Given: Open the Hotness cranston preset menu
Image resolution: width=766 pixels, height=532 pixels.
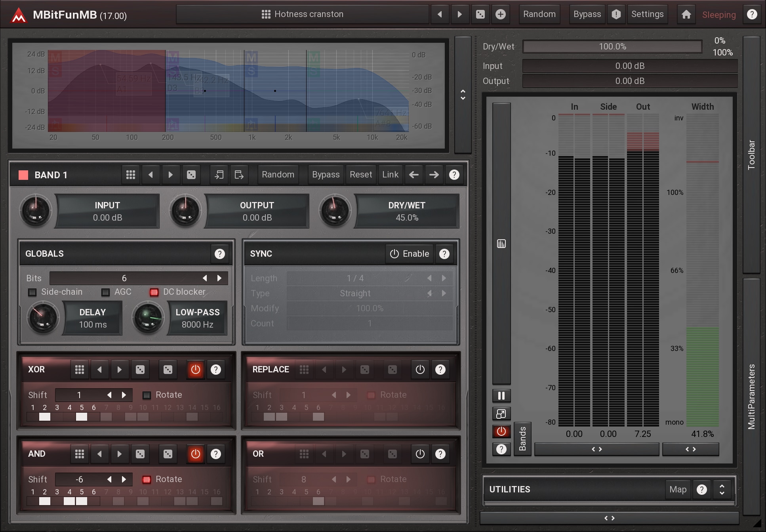Looking at the screenshot, I should [303, 15].
